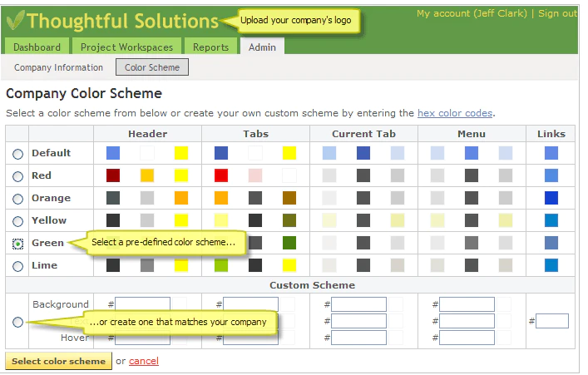Open the Dashboard tab
This screenshot has width=588, height=375.
tap(37, 47)
